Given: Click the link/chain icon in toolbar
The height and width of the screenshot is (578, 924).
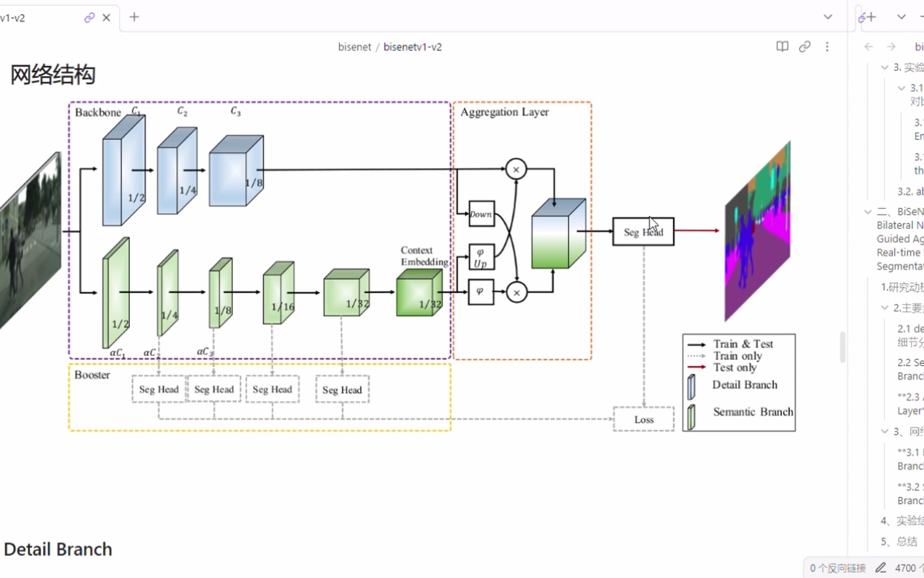Looking at the screenshot, I should coord(805,47).
